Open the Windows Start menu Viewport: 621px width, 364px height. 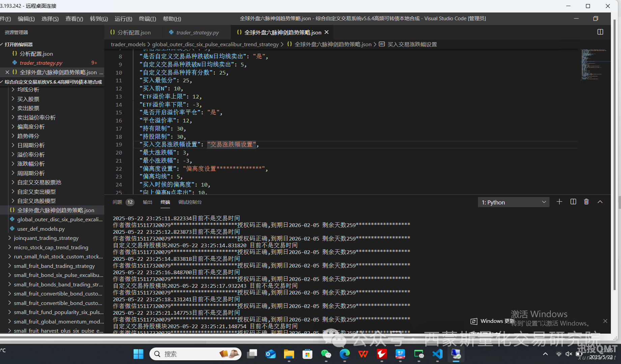click(138, 354)
